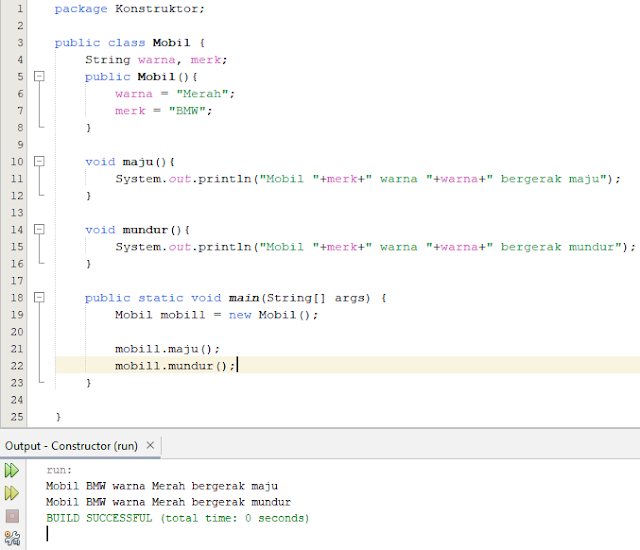640x550 pixels.
Task: Click the 'warna = "Merah";' assignment line
Action: point(175,94)
